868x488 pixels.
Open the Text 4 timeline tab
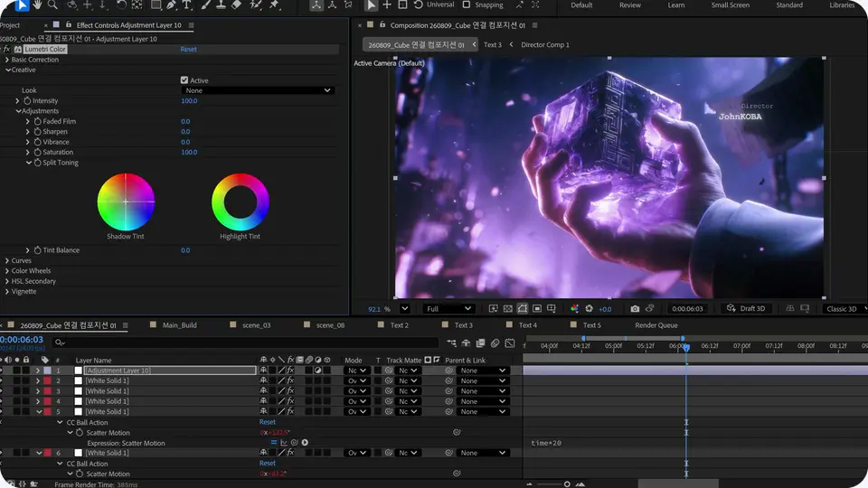click(x=527, y=325)
